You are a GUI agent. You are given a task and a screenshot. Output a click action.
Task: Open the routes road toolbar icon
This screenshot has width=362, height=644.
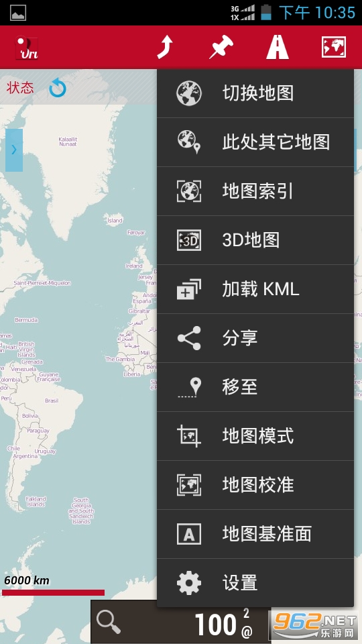tap(278, 47)
